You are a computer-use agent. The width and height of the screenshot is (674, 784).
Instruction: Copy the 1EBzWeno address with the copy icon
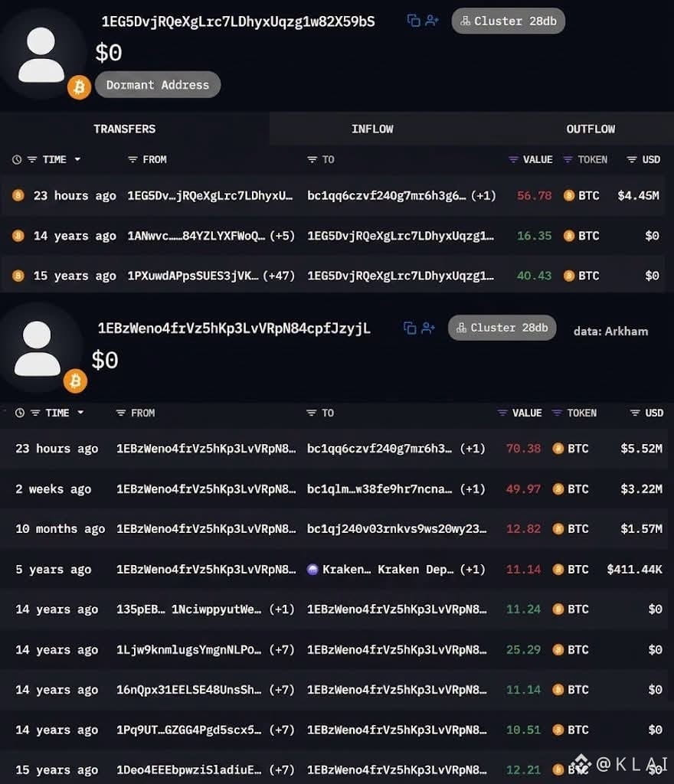pos(410,328)
